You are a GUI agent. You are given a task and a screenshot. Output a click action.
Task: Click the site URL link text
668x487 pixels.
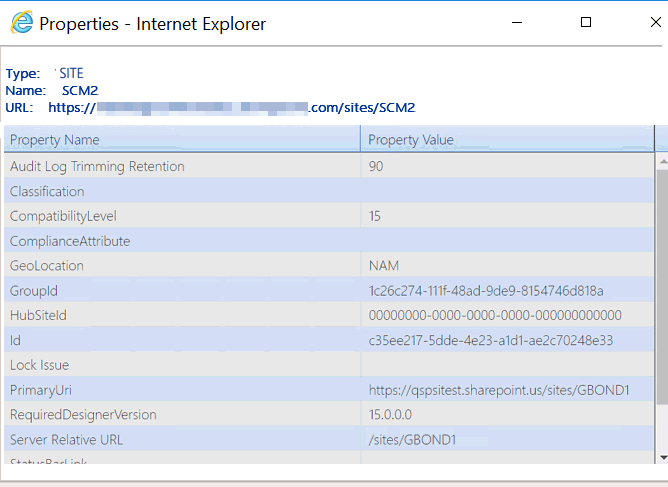click(230, 107)
